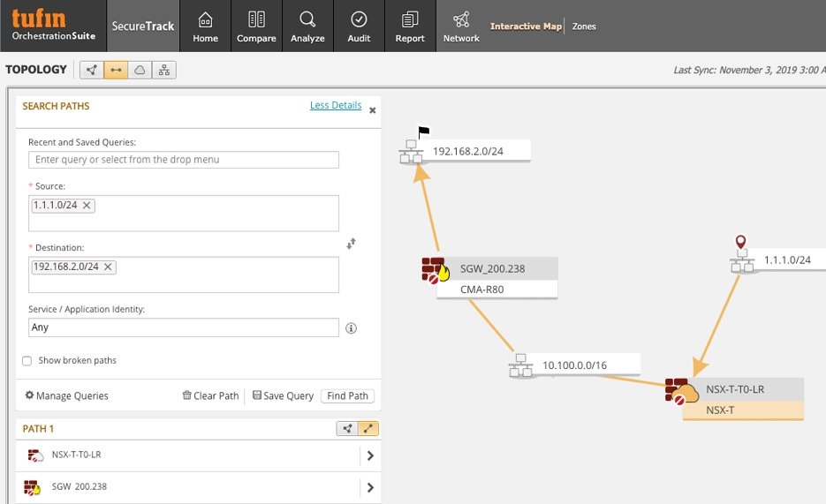Open the Compare section
This screenshot has height=504, width=826.
click(256, 26)
